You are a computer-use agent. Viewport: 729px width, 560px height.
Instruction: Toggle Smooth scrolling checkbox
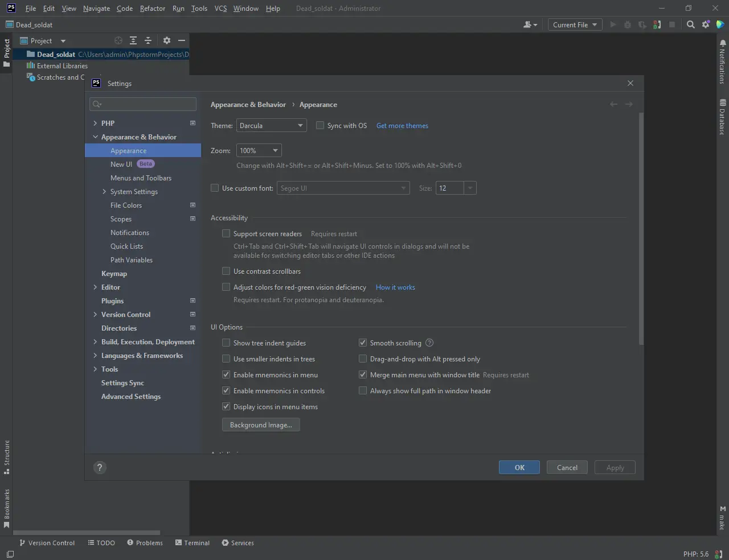point(363,343)
